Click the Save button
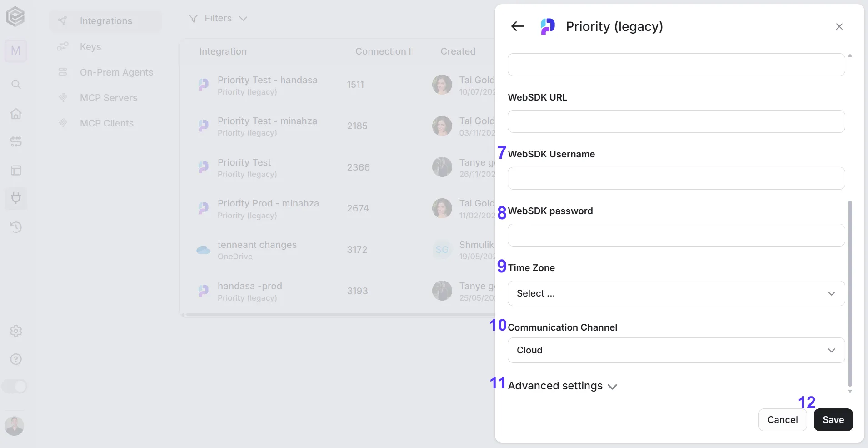Viewport: 868px width, 448px height. coord(833,420)
